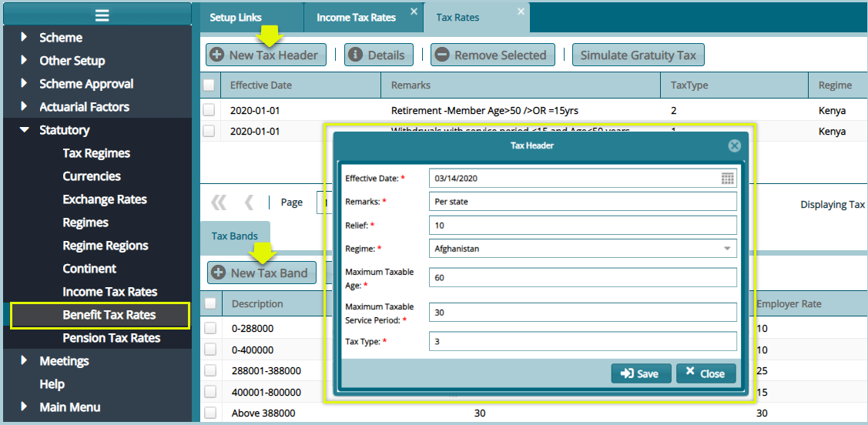The width and height of the screenshot is (868, 425).
Task: Close the Tax Rates tab
Action: (x=521, y=12)
